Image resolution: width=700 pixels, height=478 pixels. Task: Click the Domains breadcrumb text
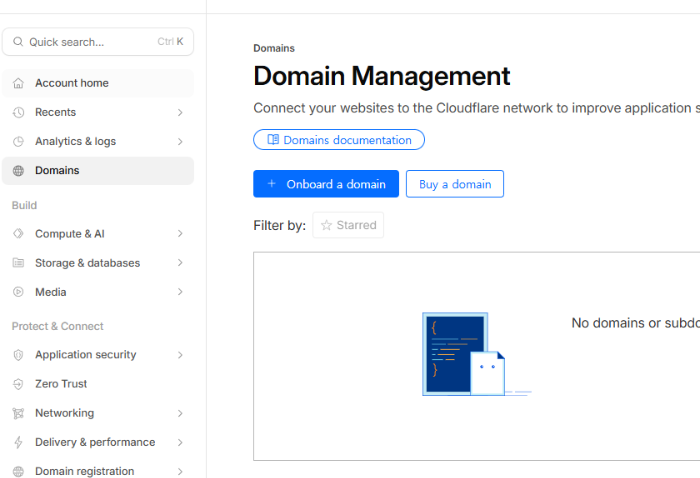click(x=274, y=48)
